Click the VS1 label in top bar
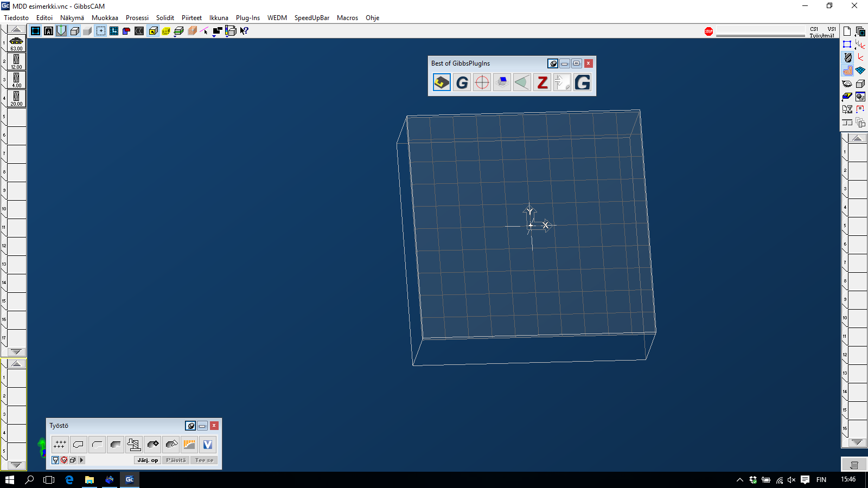The image size is (868, 488). (x=831, y=29)
